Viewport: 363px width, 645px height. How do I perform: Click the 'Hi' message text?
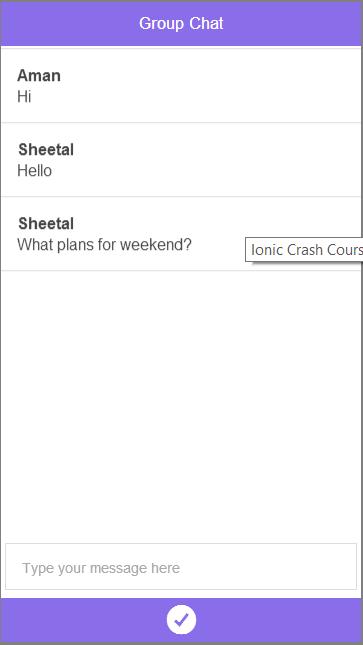click(x=24, y=97)
